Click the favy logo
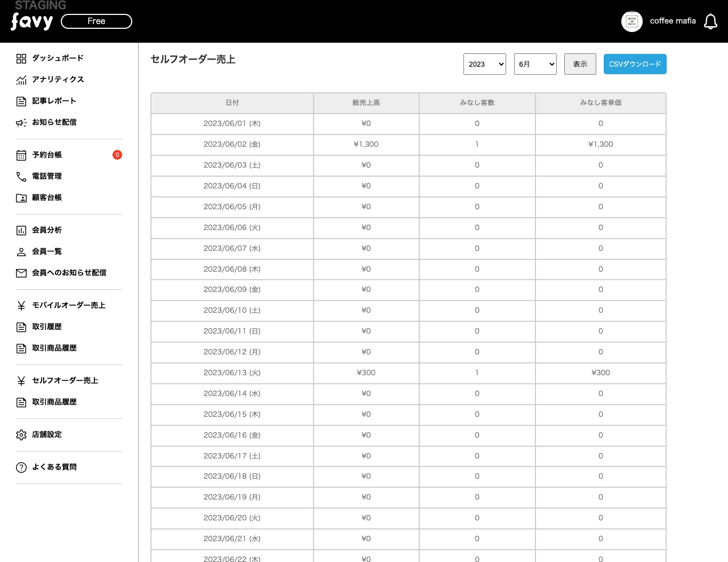 pos(32,21)
